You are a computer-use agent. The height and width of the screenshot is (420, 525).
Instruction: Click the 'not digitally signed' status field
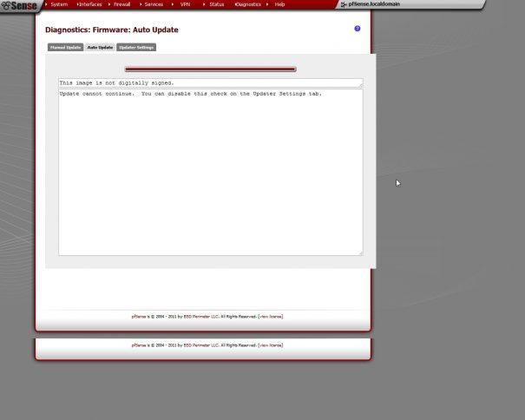pos(210,83)
